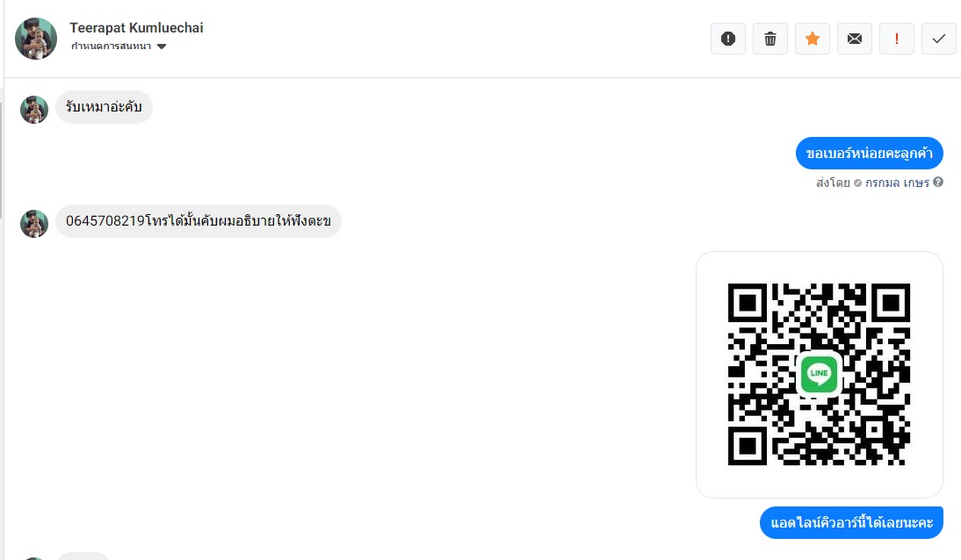
Task: Click avatar beside รับเหมาอ่ะคับ message
Action: [34, 110]
